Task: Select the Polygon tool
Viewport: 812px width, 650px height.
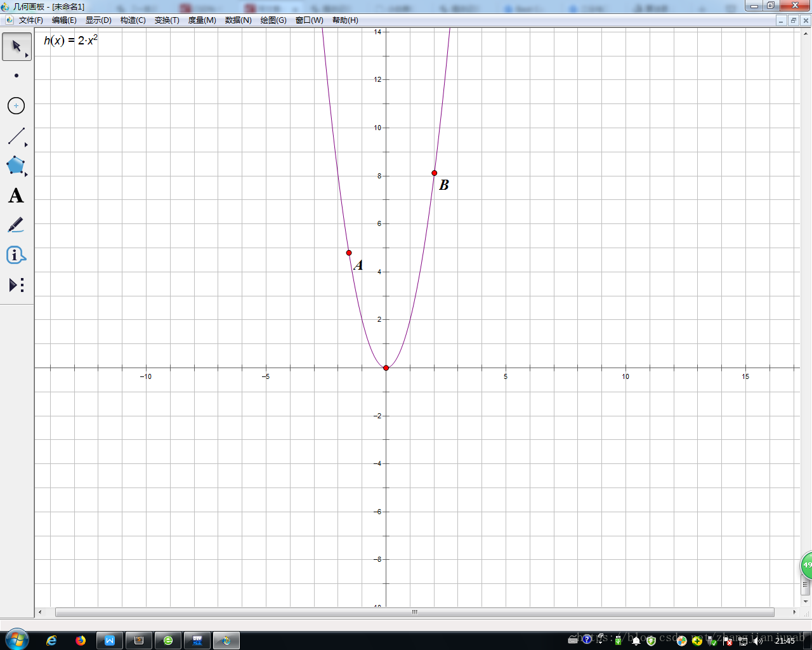Action: click(x=16, y=166)
